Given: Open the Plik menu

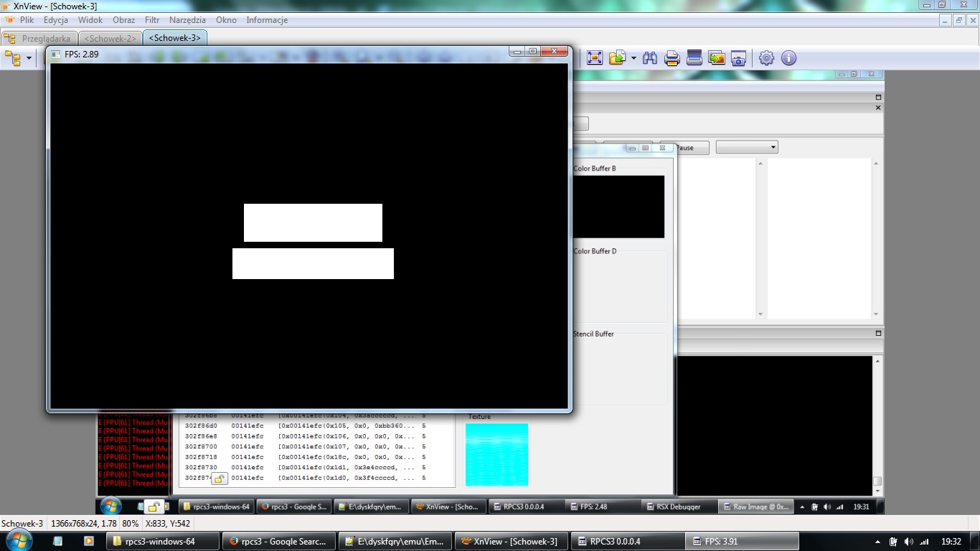Looking at the screenshot, I should tap(27, 20).
